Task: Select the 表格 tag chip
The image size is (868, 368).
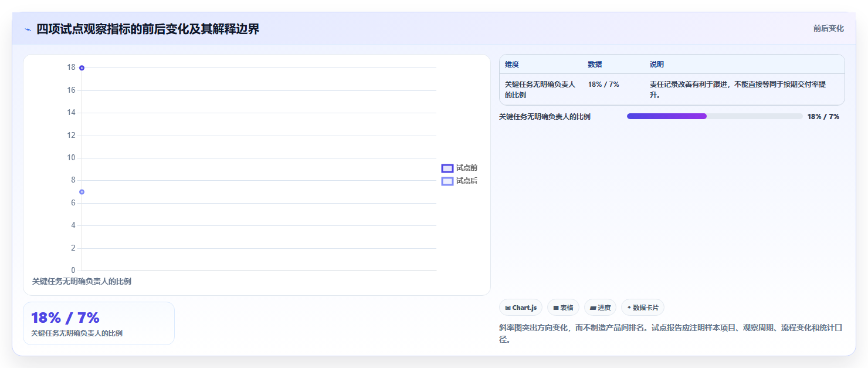Action: 563,308
